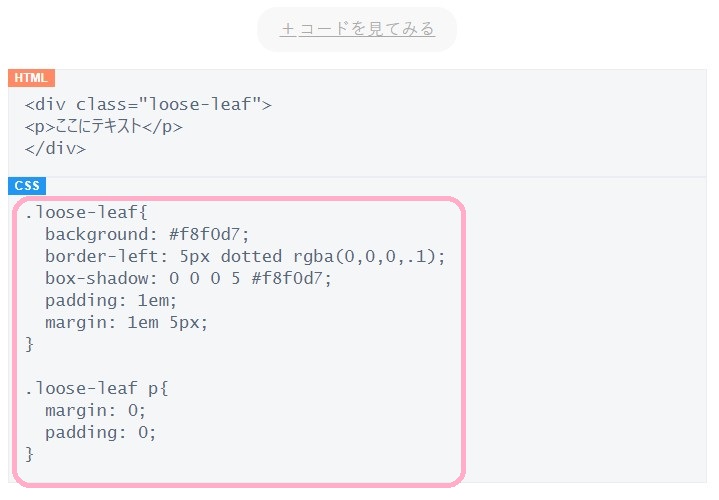Click the padding: 0 declaration

pyautogui.click(x=100, y=433)
